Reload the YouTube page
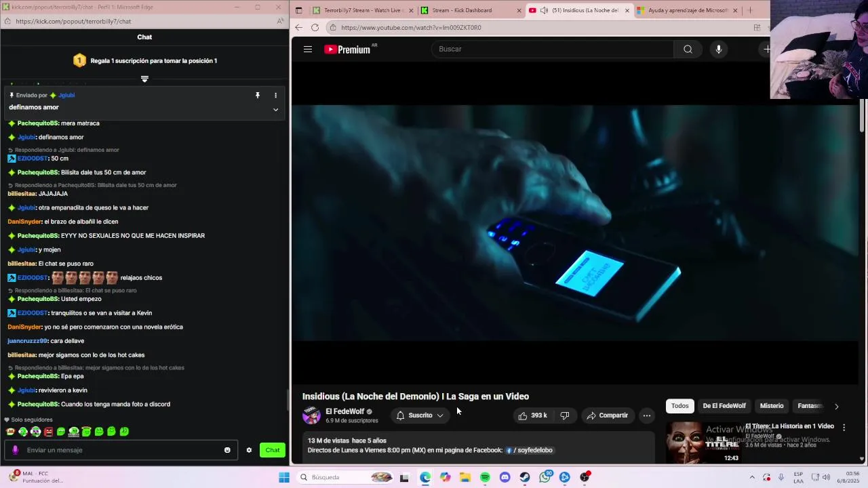This screenshot has width=868, height=488. tap(315, 27)
